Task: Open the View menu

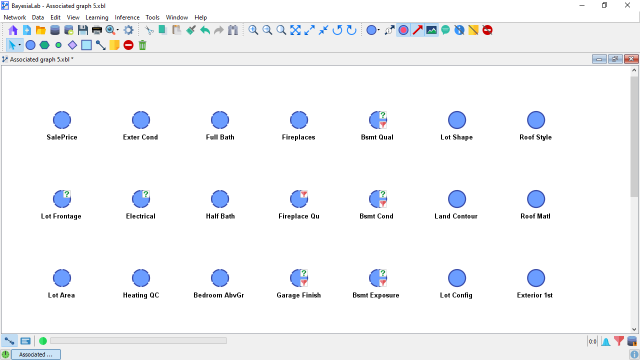Action: pos(73,18)
